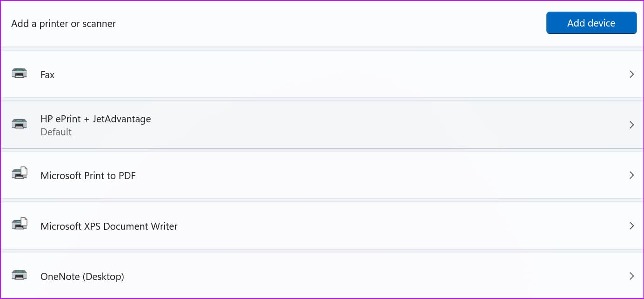Open Microsoft Print to PDF label
The height and width of the screenshot is (299, 644).
coord(88,176)
